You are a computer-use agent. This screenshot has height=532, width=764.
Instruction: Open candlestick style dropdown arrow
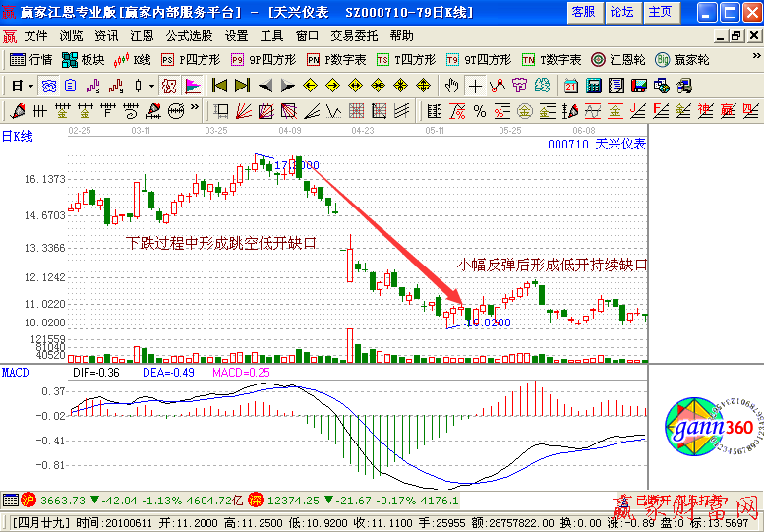(x=150, y=85)
